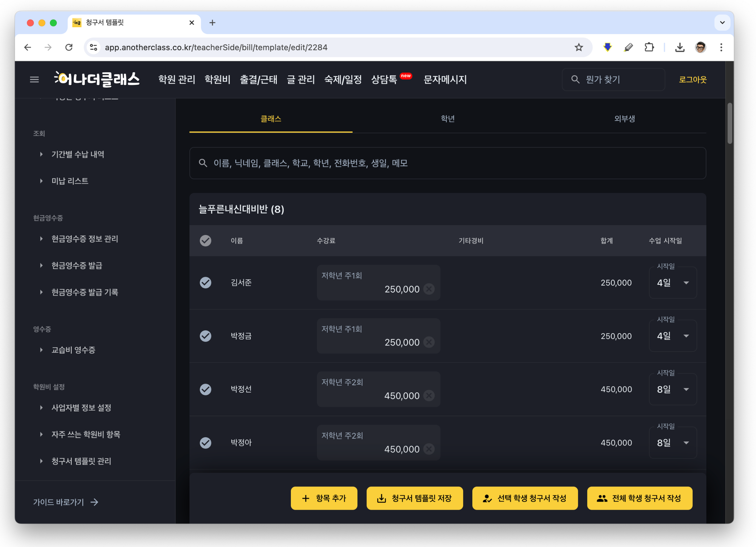Open the Chrome three-dot menu
The height and width of the screenshot is (547, 756).
tap(721, 47)
